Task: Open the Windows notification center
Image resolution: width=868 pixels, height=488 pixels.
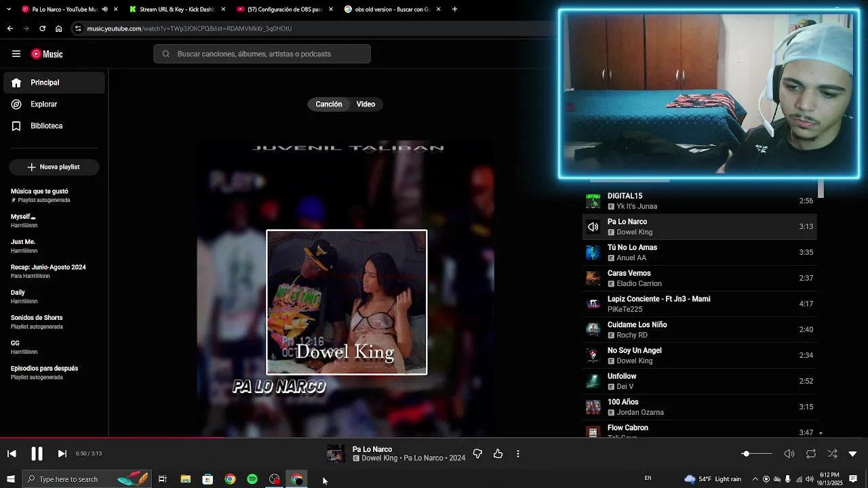Action: [853, 479]
